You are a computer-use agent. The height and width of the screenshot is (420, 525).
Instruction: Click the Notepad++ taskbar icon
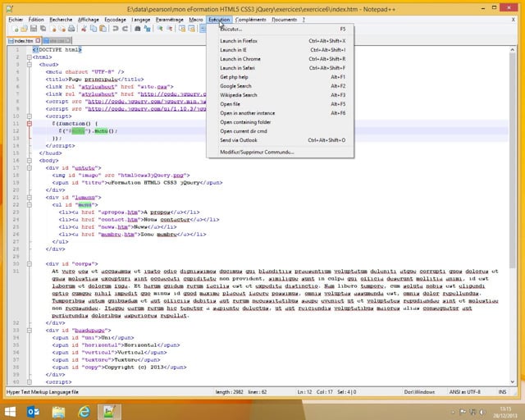109,412
